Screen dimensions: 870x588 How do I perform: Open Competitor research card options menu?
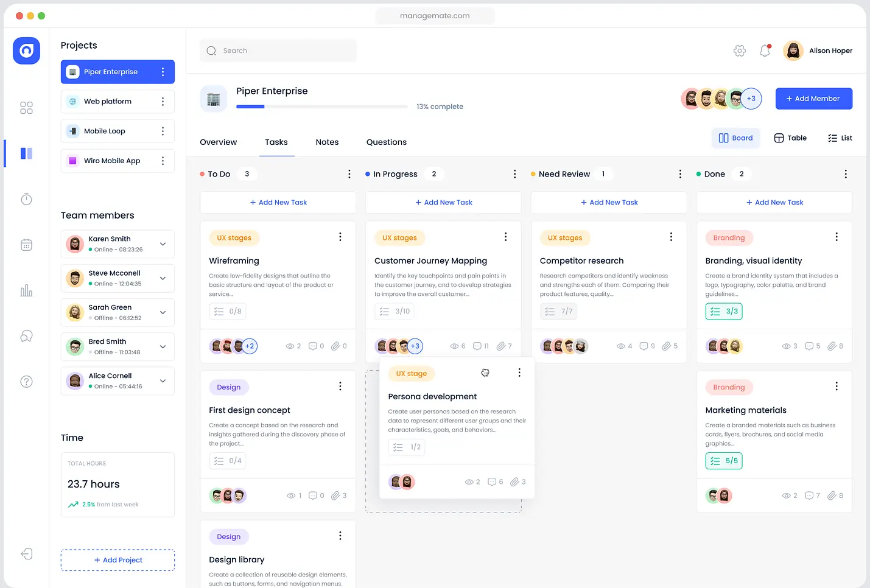click(x=671, y=237)
